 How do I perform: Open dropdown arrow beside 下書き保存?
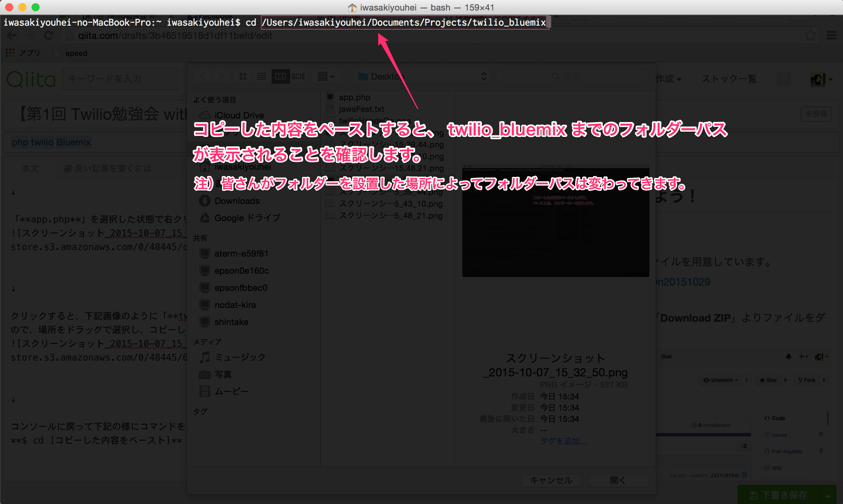828,495
